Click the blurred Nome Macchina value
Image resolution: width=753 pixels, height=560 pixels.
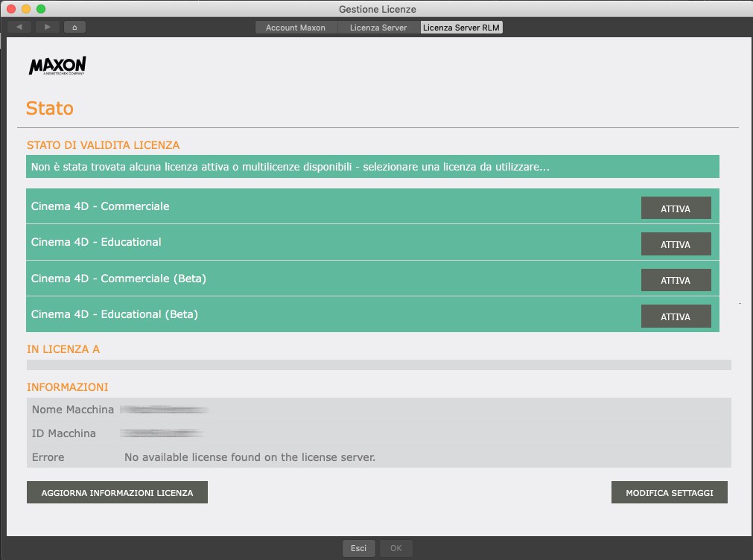[164, 410]
